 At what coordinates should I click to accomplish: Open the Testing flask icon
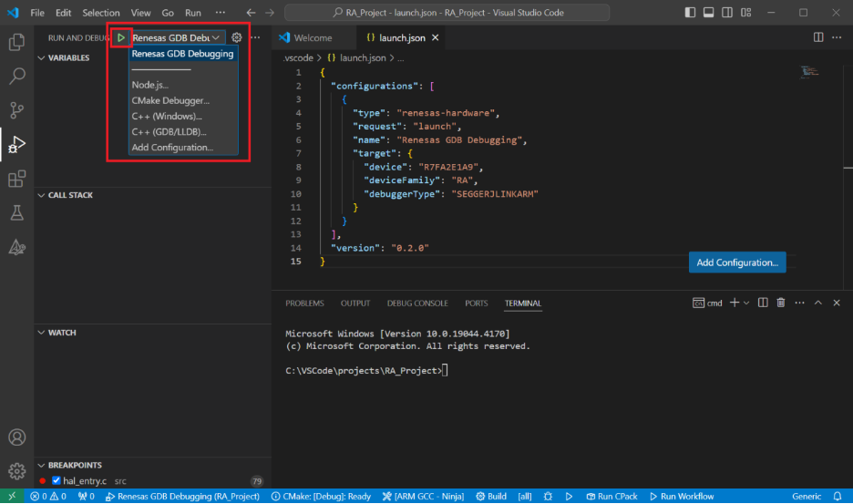[16, 212]
